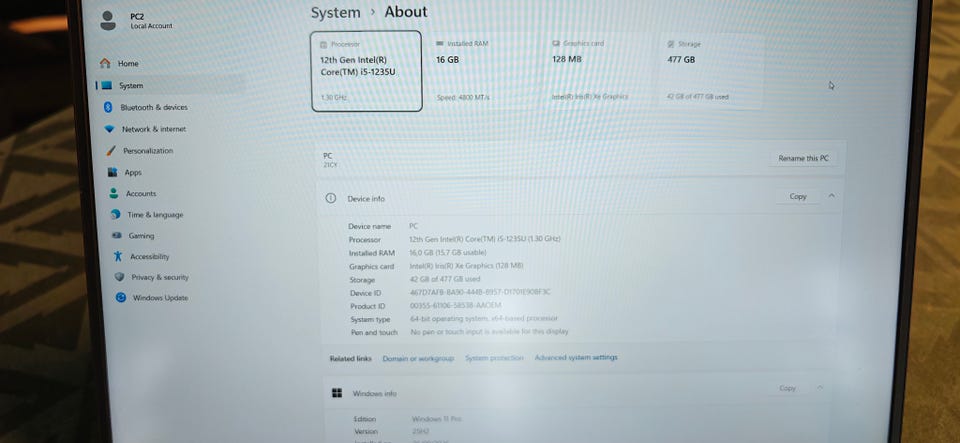Open Windows Update label

click(160, 298)
